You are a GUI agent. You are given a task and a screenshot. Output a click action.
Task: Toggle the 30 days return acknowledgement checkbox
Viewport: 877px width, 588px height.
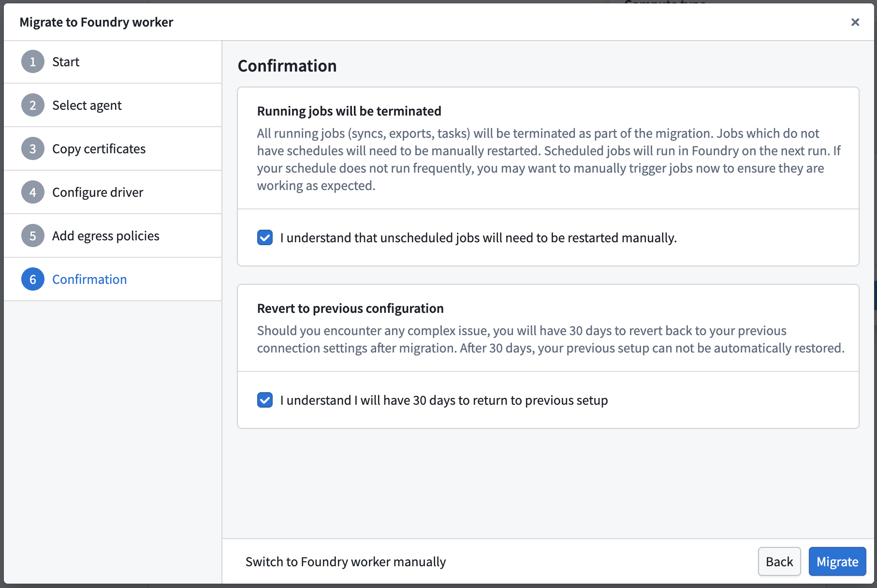coord(265,400)
